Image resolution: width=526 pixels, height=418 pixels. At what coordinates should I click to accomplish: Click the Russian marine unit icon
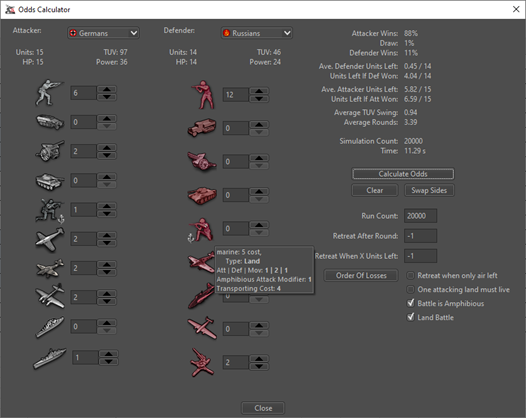tap(201, 229)
